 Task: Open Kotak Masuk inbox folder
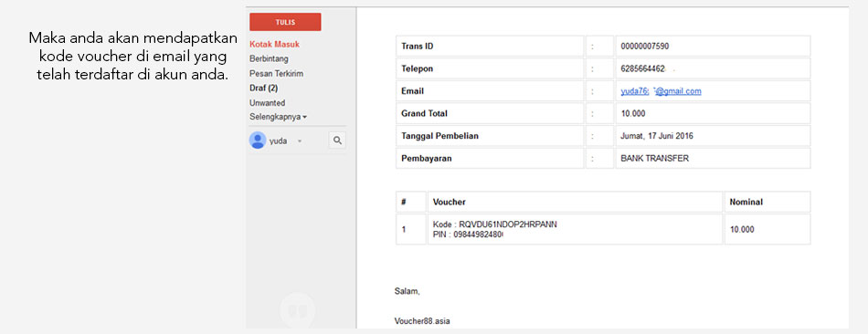click(275, 44)
